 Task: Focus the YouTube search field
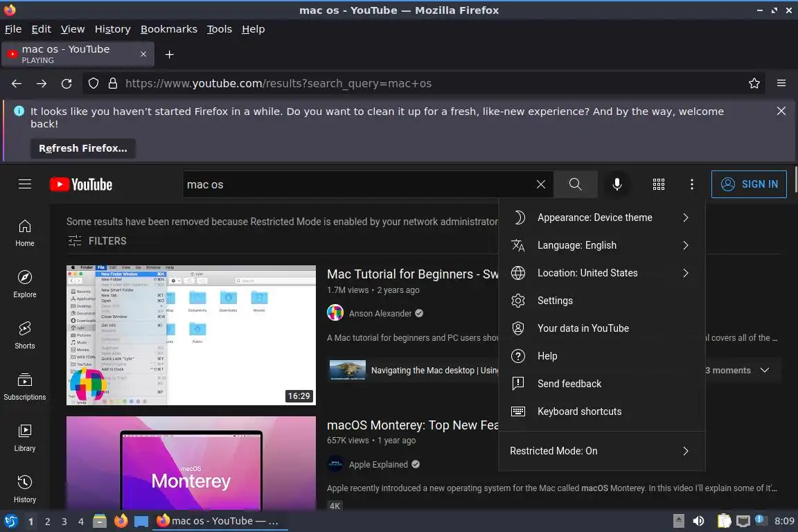click(359, 184)
